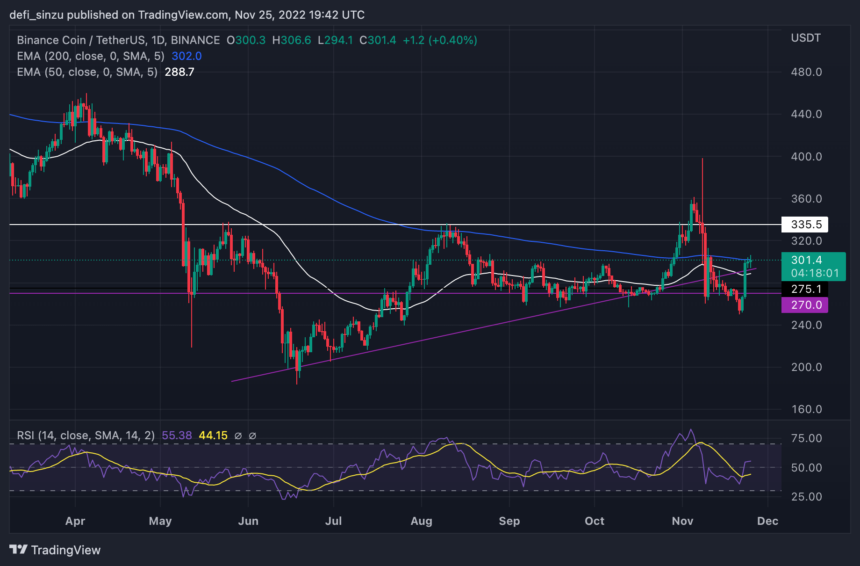This screenshot has height=566, width=860.
Task: Click the green 301.4 current price label
Action: coord(804,260)
